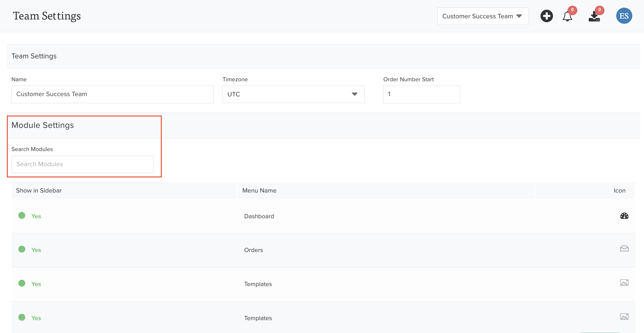Click the Orders inbox icon
Viewport: 644px width, 333px height.
point(624,249)
